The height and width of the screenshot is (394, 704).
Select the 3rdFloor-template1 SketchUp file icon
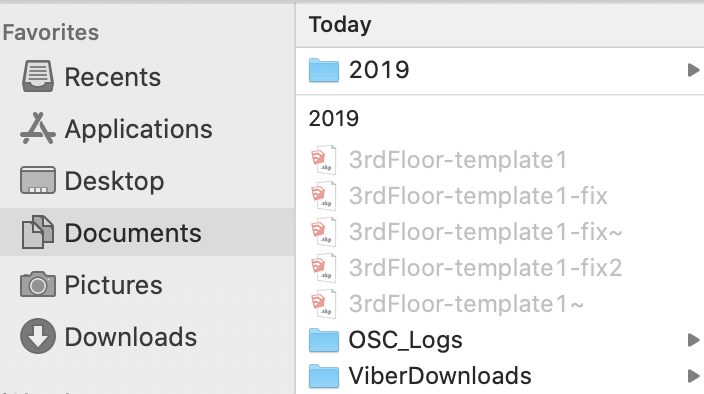(324, 159)
